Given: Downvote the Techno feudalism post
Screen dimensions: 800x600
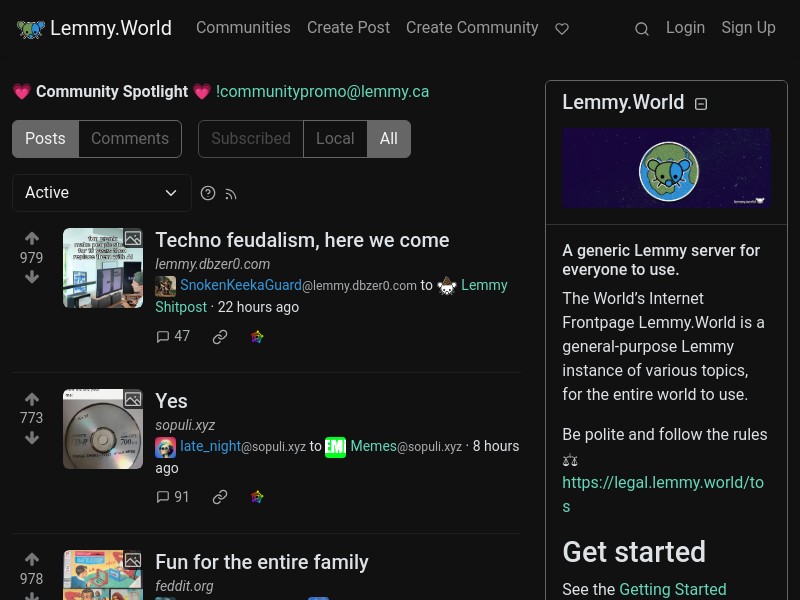Looking at the screenshot, I should click(32, 277).
